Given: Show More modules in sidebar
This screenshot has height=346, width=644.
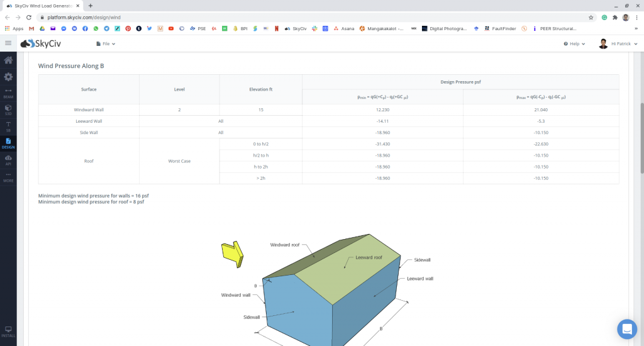Looking at the screenshot, I should [x=8, y=177].
